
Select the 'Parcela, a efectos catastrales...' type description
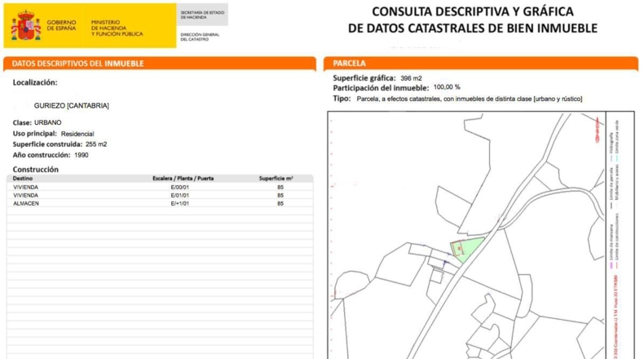(x=470, y=99)
